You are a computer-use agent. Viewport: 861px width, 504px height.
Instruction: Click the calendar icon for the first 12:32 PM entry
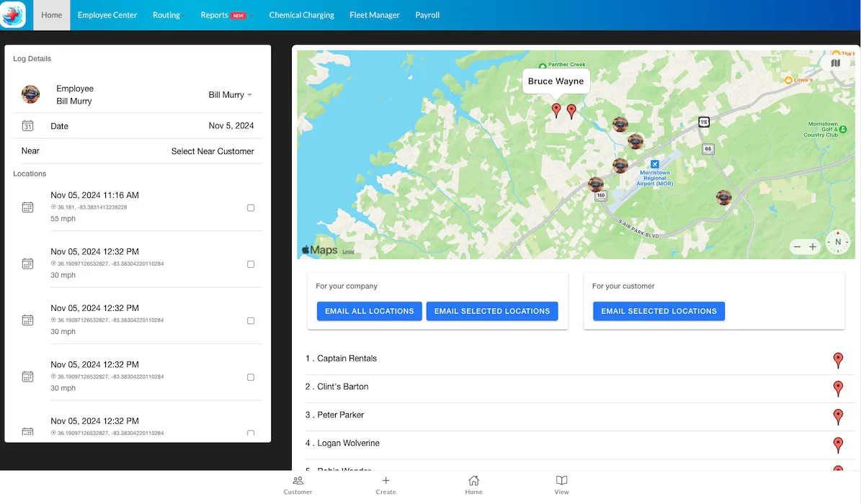click(x=27, y=264)
